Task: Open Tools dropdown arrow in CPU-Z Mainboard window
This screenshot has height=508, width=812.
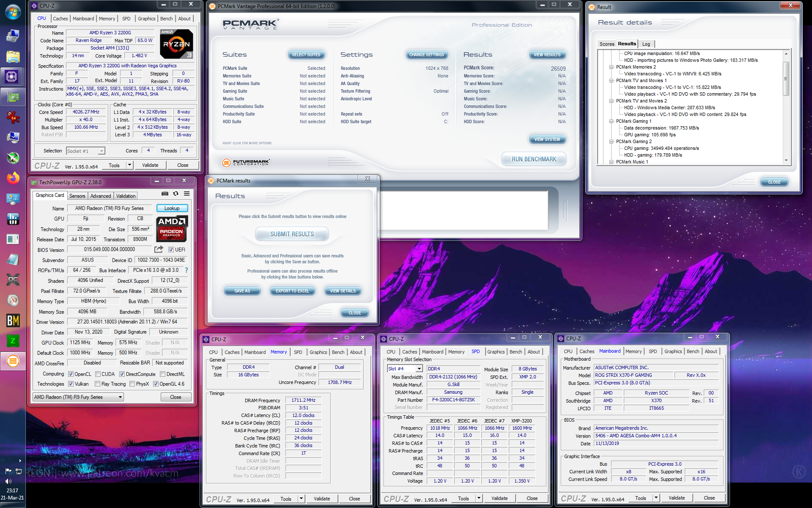Action: click(656, 498)
